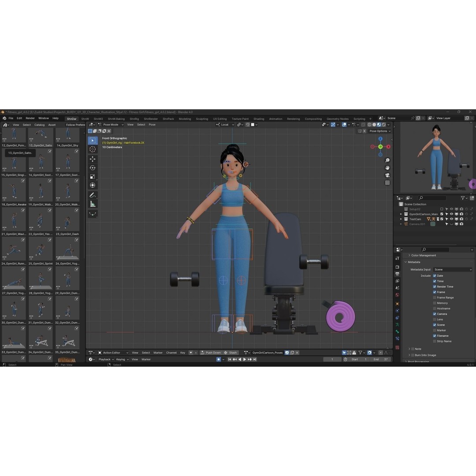Screen dimensions: 476x476
Task: Select the Measure tool
Action: click(93, 204)
